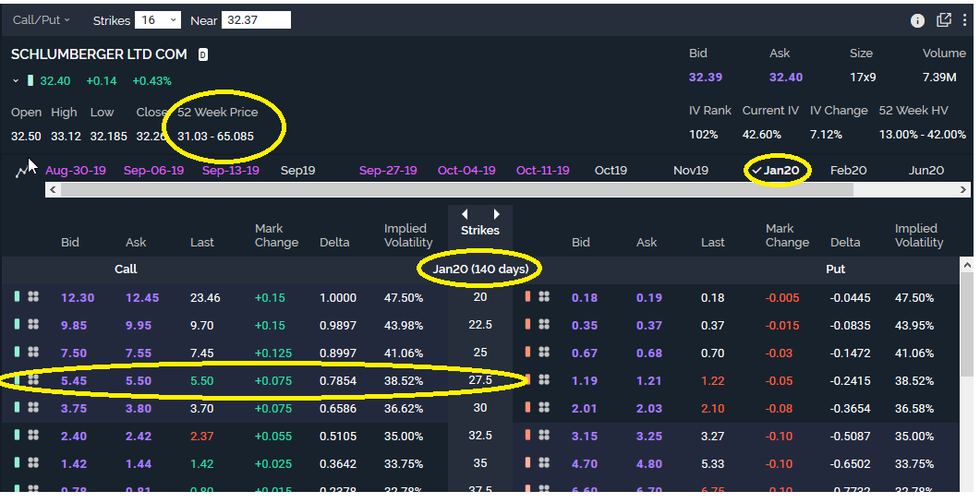Click the grid icon for the 32.5 strike call
980x503 pixels.
(33, 435)
